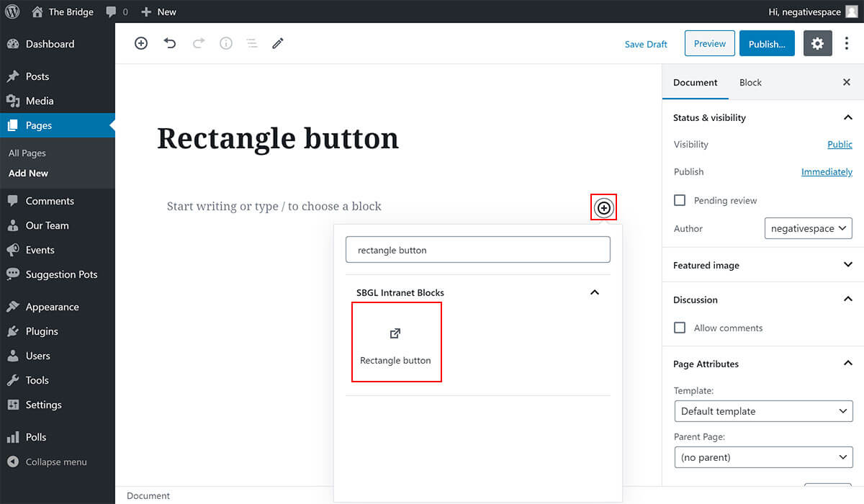Open more tools vertical dots menu

[847, 44]
